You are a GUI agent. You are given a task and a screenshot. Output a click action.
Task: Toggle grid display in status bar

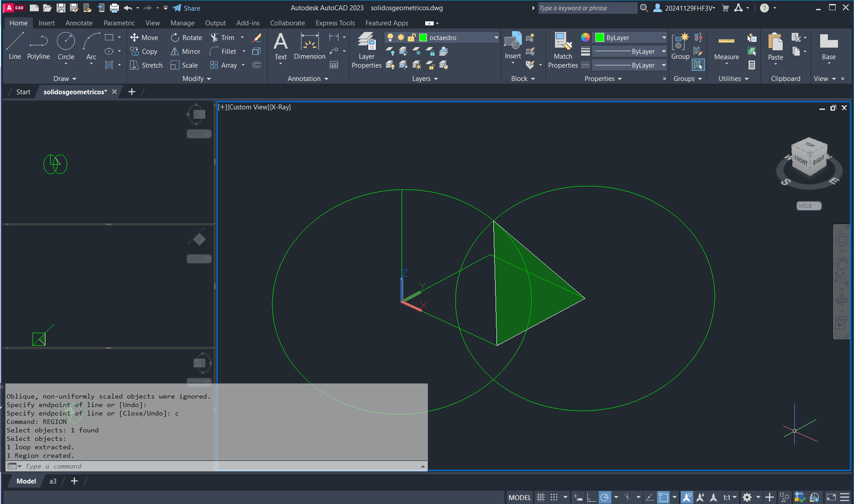pos(541,497)
